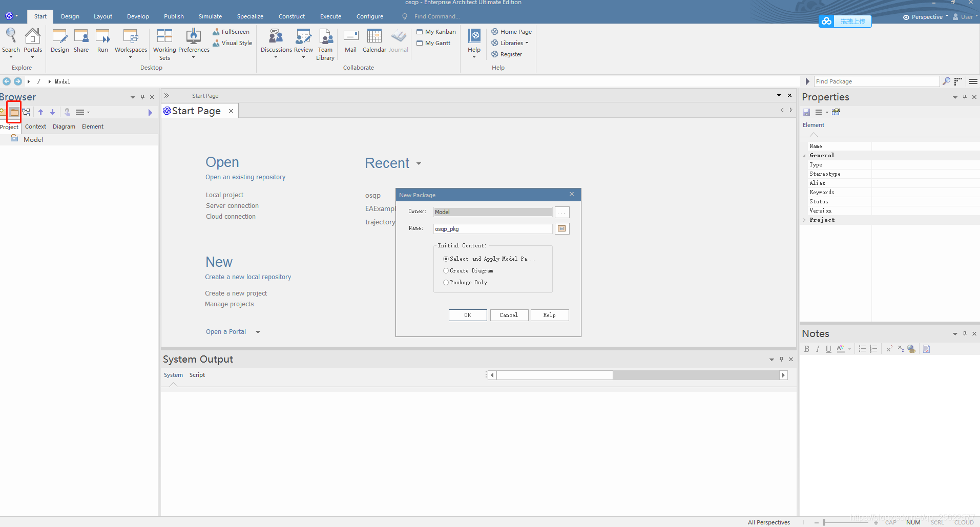Image resolution: width=980 pixels, height=527 pixels.
Task: Expand the Open a Portal dropdown
Action: pos(258,332)
